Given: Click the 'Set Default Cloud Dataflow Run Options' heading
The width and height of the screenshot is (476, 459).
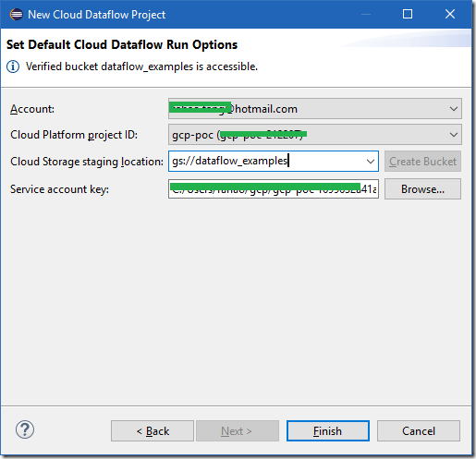Looking at the screenshot, I should click(122, 44).
